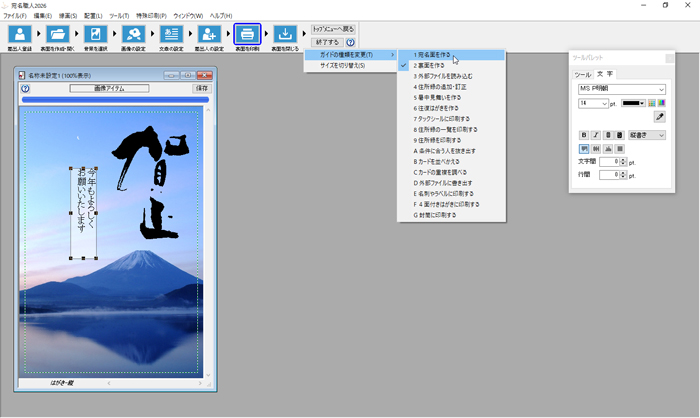Click the トップメニューへ戻る button
This screenshot has height=418, width=700.
point(333,29)
